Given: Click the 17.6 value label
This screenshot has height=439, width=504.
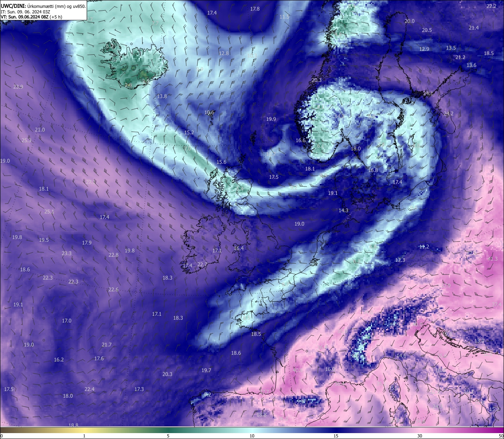Looking at the screenshot, I should tap(99, 358).
